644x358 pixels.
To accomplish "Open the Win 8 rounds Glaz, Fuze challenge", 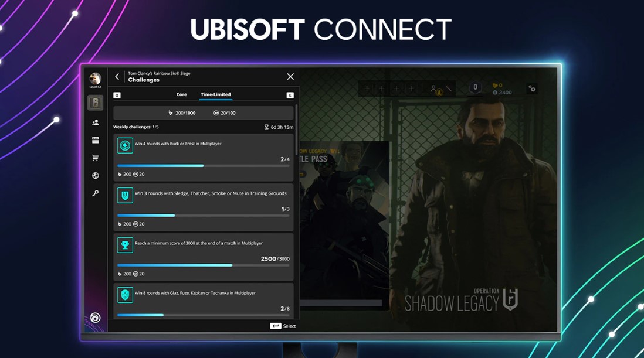I will coord(204,301).
